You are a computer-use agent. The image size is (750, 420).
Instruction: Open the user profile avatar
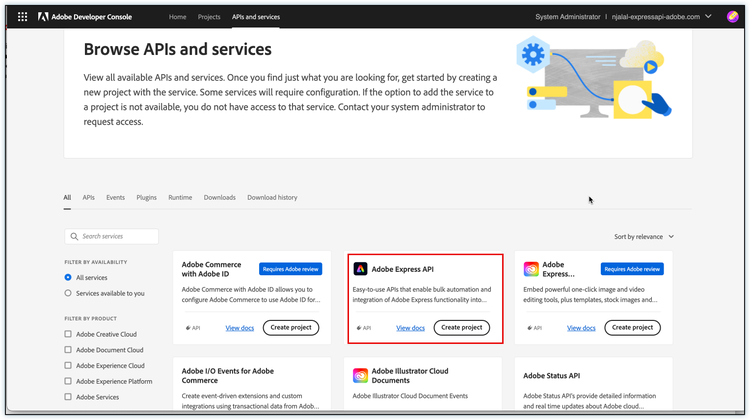[x=732, y=17]
